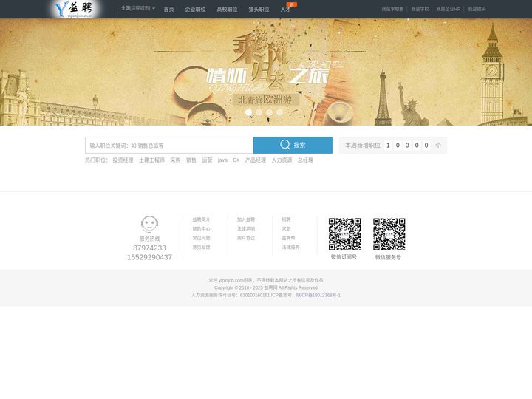Click the 微信服务号 QR code
The height and width of the screenshot is (399, 532).
pyautogui.click(x=389, y=234)
